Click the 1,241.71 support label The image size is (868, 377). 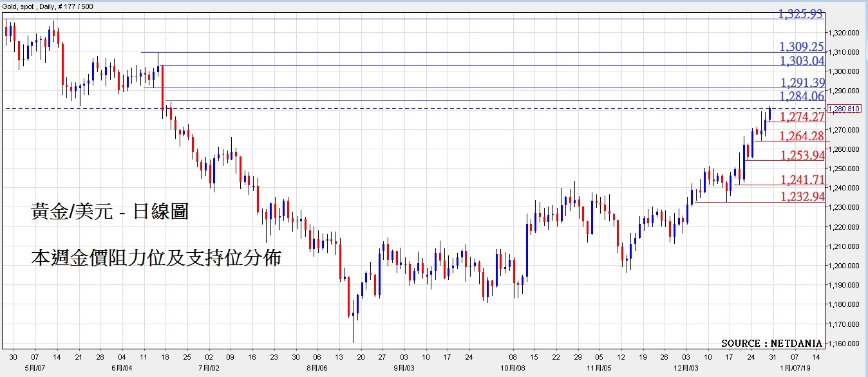point(802,179)
